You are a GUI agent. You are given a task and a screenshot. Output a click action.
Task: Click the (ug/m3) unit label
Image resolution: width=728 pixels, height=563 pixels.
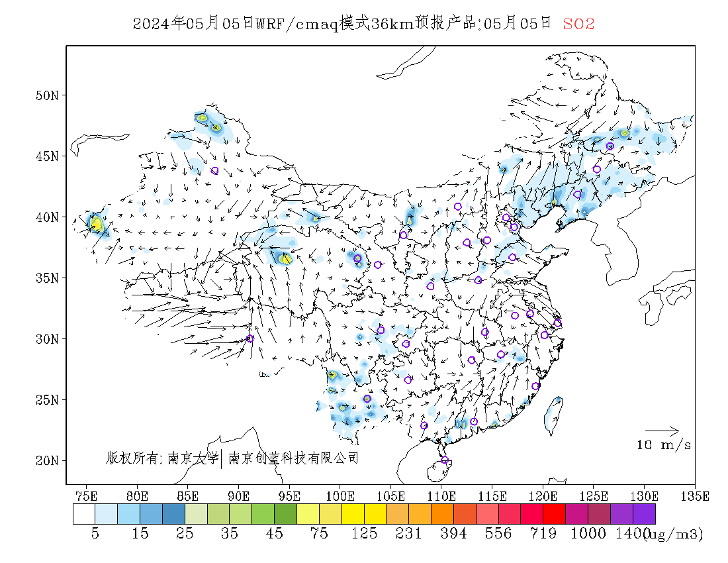pyautogui.click(x=673, y=535)
